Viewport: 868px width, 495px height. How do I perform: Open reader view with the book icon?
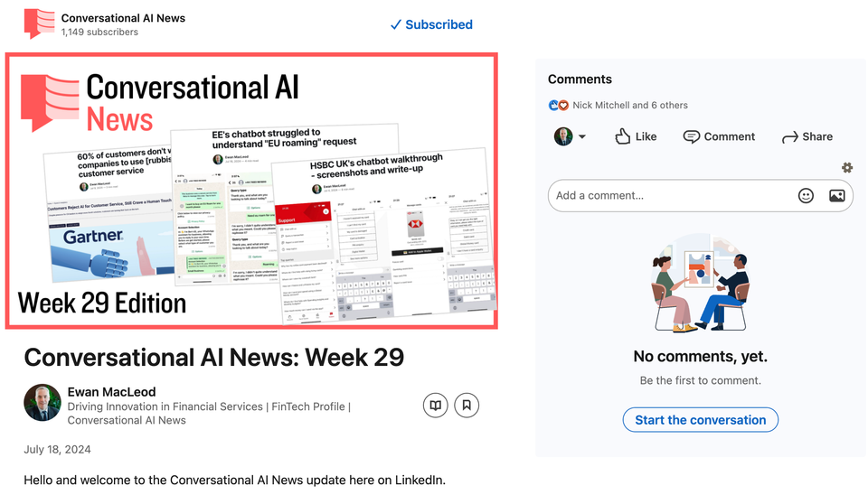pos(436,406)
